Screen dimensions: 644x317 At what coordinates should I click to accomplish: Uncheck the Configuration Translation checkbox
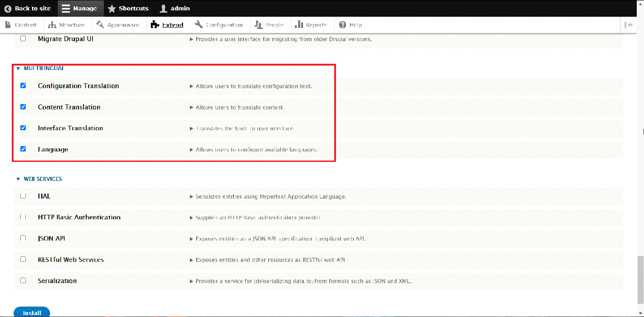coord(23,85)
